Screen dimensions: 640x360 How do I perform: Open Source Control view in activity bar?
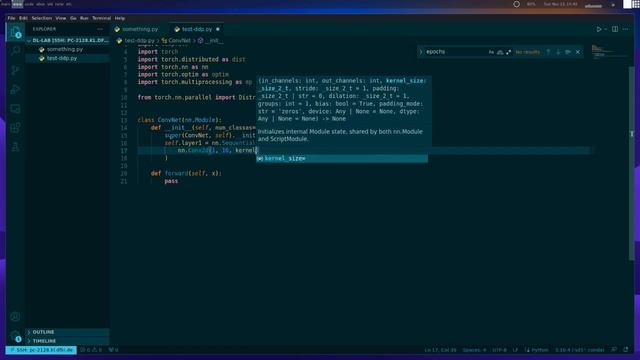tap(16, 70)
